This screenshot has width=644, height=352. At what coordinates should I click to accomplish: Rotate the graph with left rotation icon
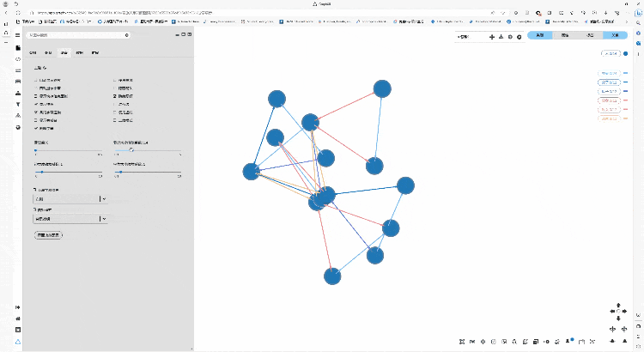pos(612,329)
